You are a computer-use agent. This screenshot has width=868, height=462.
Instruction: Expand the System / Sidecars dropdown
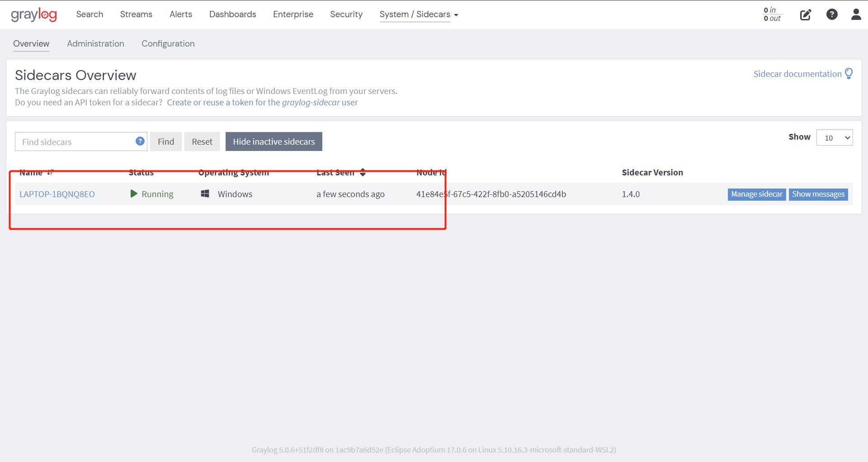tap(419, 14)
